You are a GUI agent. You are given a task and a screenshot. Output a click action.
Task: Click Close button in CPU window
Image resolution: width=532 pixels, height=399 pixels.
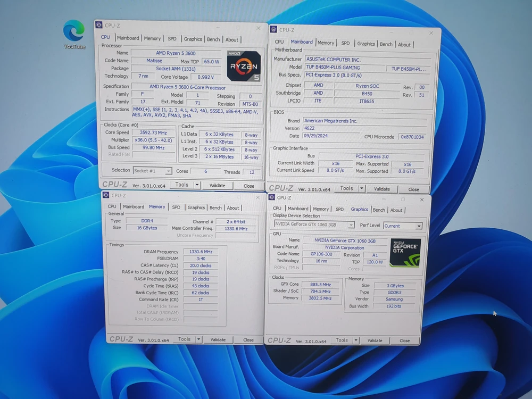coord(248,186)
